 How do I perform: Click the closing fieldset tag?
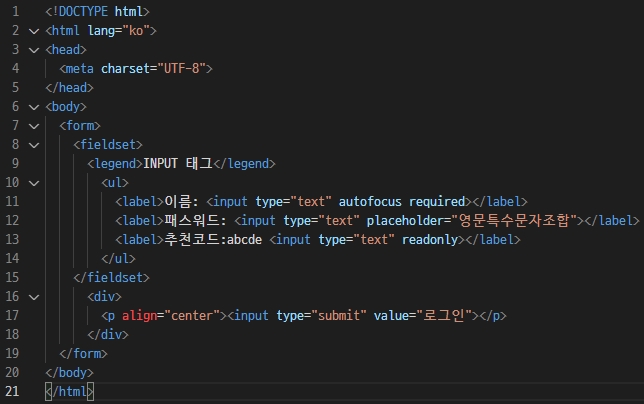[x=111, y=278]
